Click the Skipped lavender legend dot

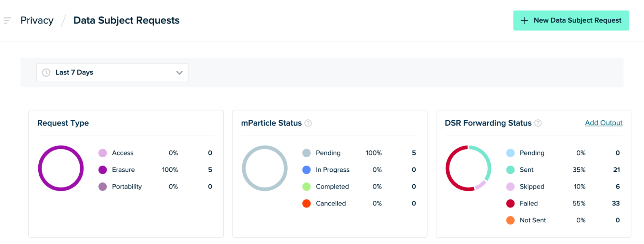(510, 187)
